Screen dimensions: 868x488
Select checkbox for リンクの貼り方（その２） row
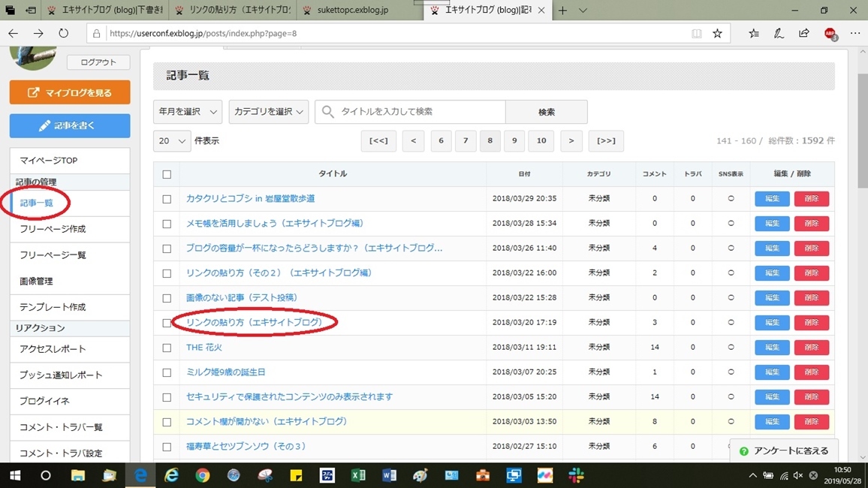(167, 273)
